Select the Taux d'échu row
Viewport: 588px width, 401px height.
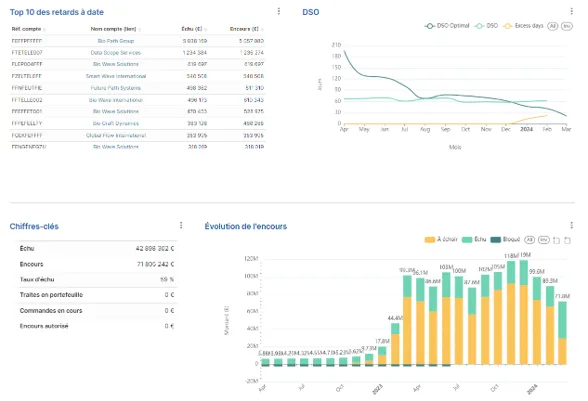(x=97, y=279)
